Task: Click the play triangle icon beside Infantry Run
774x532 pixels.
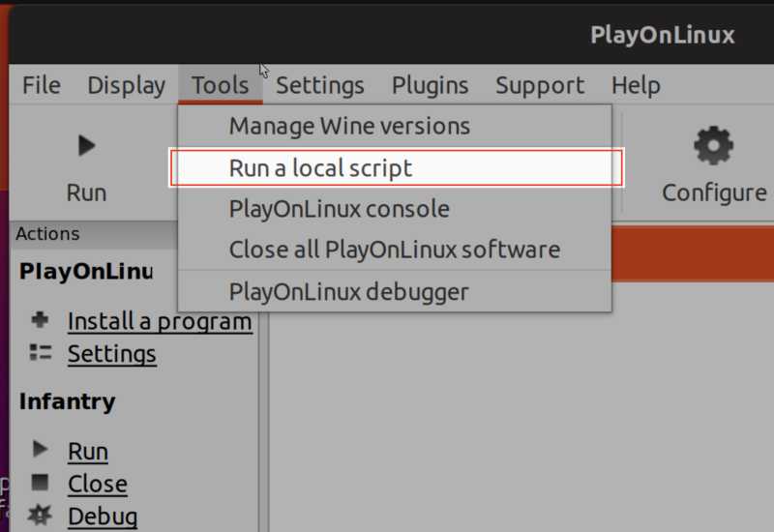Action: tap(40, 449)
